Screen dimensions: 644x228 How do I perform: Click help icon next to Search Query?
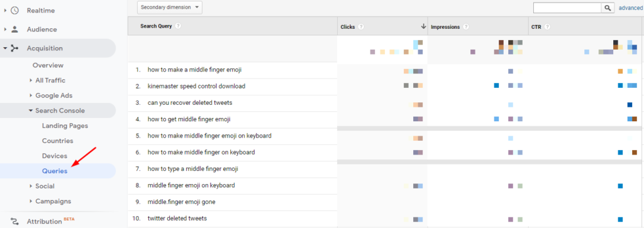coord(178,26)
